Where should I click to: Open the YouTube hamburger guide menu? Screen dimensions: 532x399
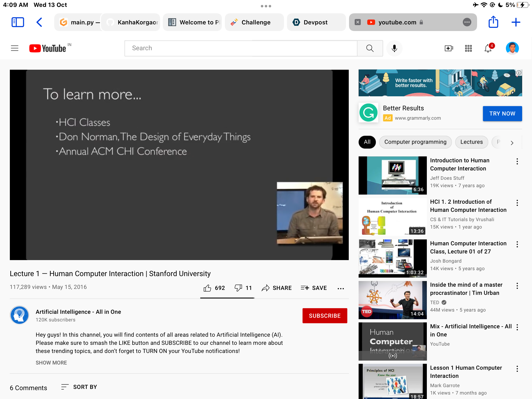(x=15, y=48)
